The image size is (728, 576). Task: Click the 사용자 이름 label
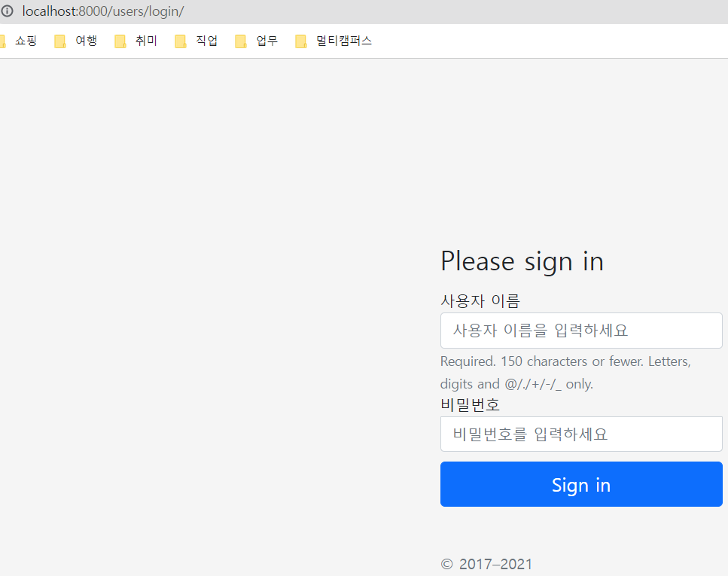point(480,301)
